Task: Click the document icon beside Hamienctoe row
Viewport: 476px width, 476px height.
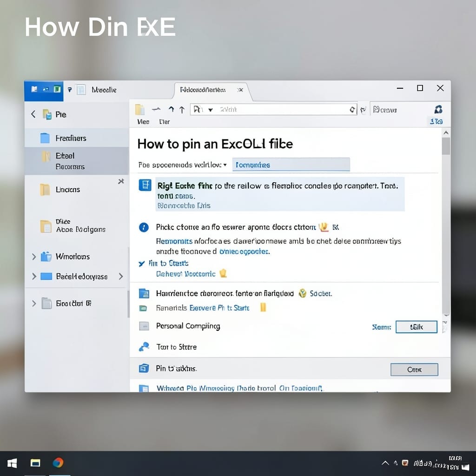Action: pyautogui.click(x=144, y=294)
